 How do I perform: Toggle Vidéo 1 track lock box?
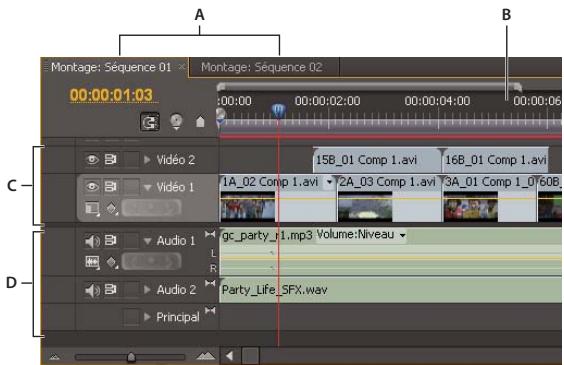[131, 186]
